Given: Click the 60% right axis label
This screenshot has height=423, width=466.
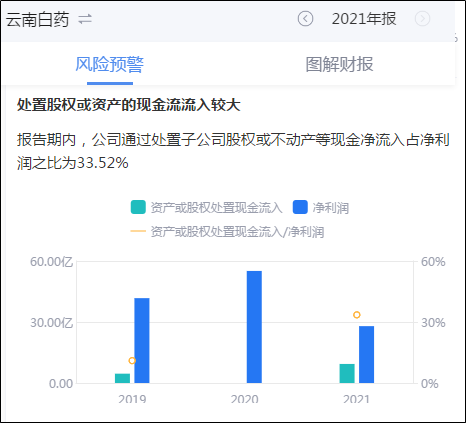Looking at the screenshot, I should pos(433,262).
